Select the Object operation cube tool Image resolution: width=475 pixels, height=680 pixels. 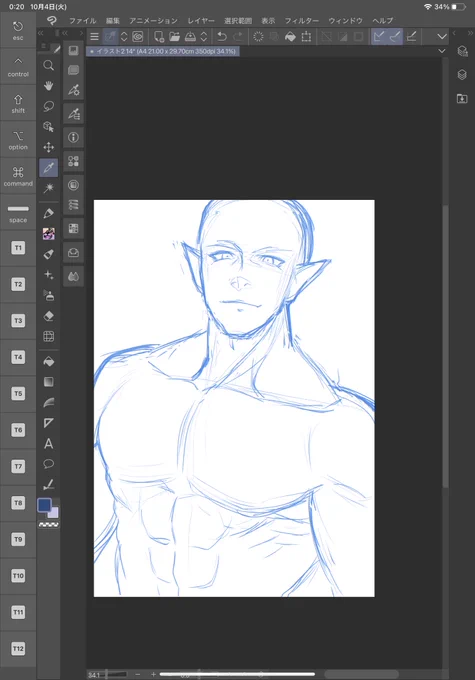click(49, 127)
